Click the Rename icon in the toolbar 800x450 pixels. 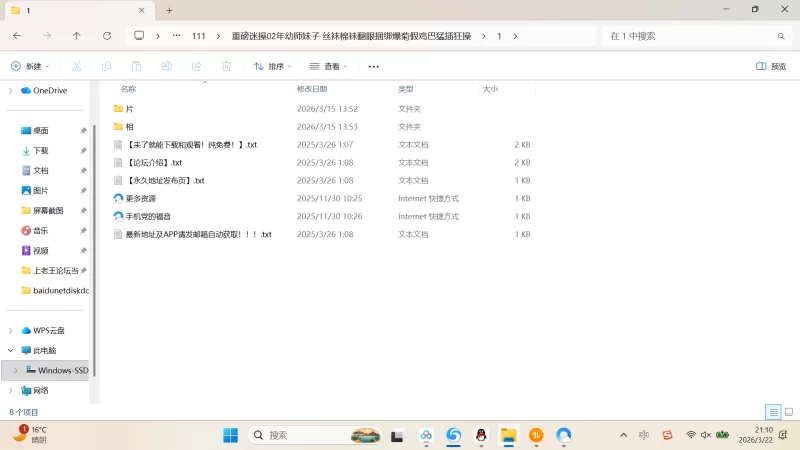[167, 66]
